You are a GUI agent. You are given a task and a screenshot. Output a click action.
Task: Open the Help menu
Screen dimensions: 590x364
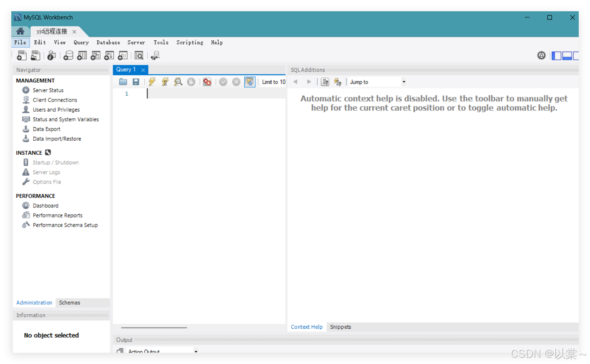tap(217, 43)
